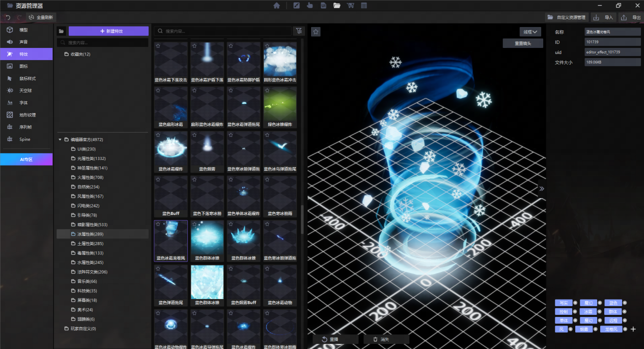Click the table grid icon in the title bar
This screenshot has height=349, width=644.
[x=364, y=6]
